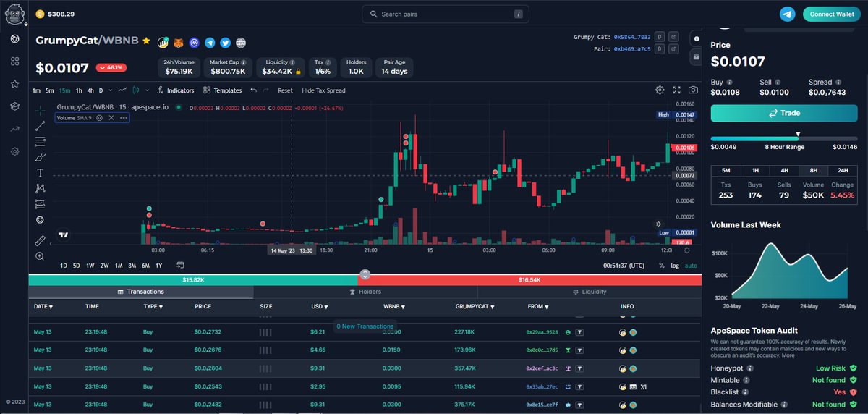Click the ApeSpace gorilla logo
Screen dimensions: 868x414
point(15,14)
